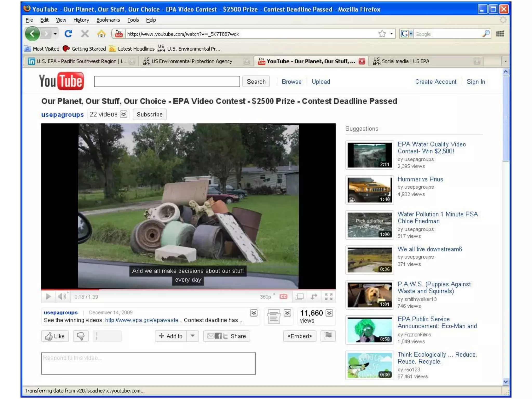Subscribe to usepagroups channel
Viewport: 532px width, 399px height.
(x=150, y=115)
